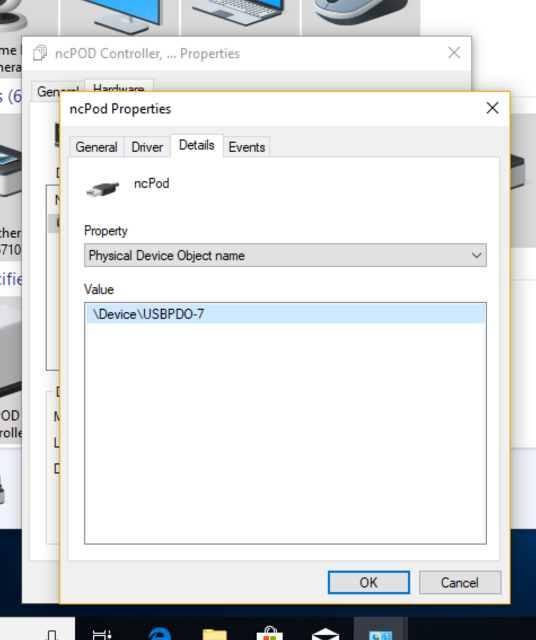This screenshot has width=536, height=640.
Task: Open File Explorer from the taskbar
Action: click(x=214, y=633)
